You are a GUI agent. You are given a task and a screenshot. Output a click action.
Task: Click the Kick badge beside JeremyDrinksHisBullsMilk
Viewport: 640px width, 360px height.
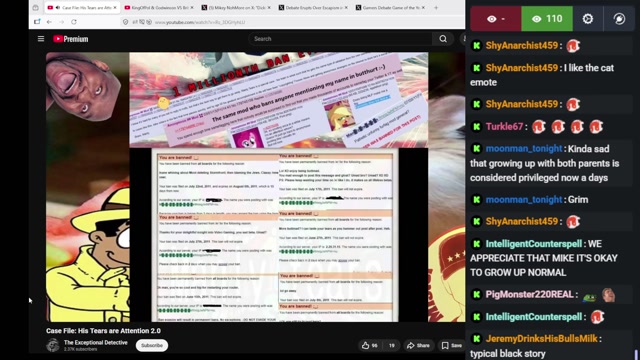476,338
